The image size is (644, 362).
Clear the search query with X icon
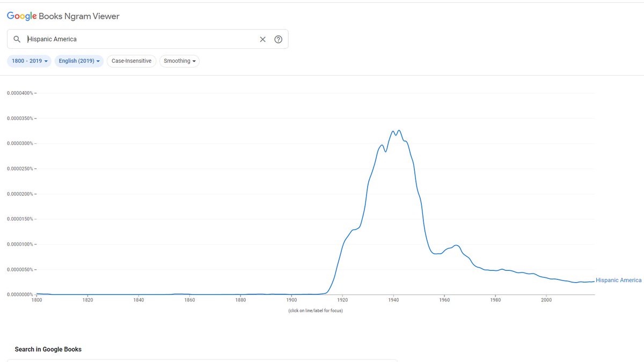[263, 39]
